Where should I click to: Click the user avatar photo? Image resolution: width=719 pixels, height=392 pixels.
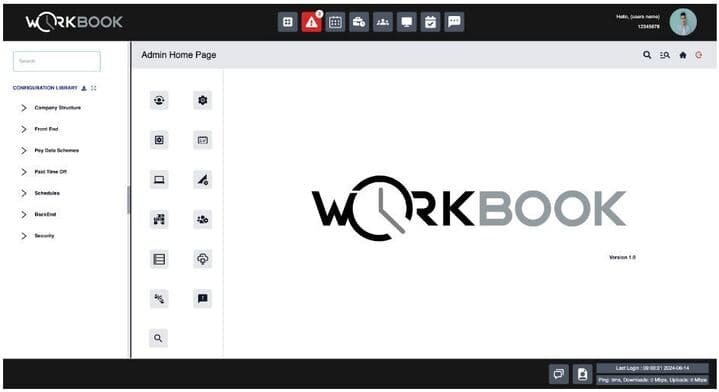[683, 22]
